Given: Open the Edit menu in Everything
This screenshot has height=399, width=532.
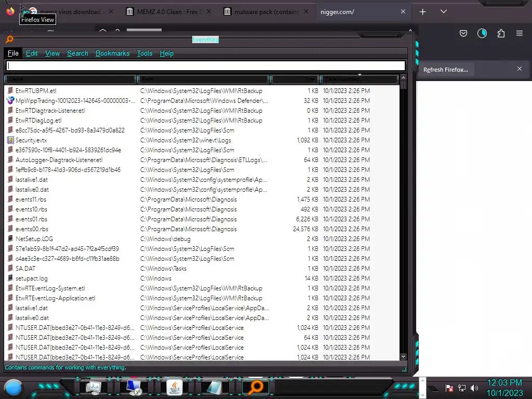Looking at the screenshot, I should 32,54.
